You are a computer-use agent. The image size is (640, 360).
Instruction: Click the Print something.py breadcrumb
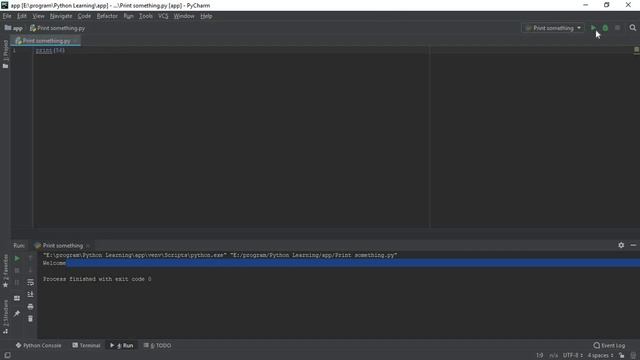(58, 28)
